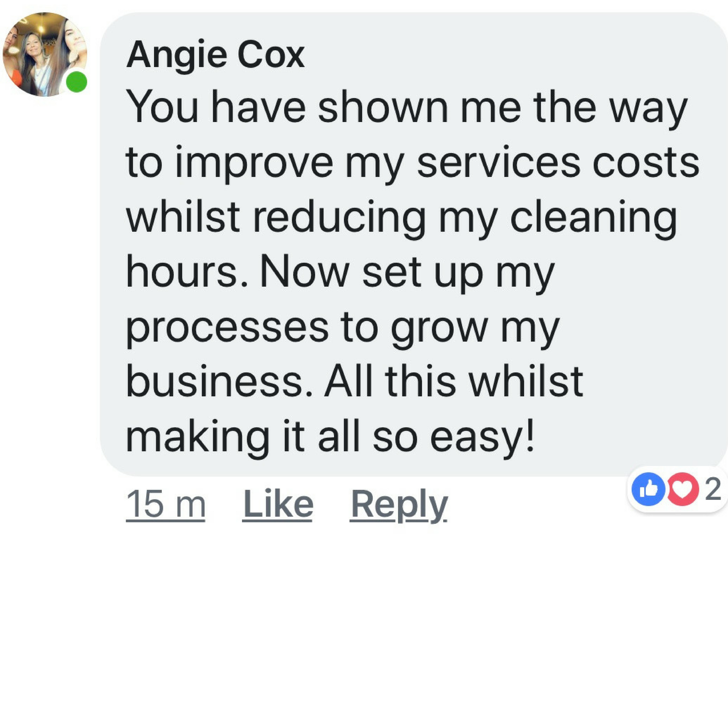Open Angie Cox's profile picture
The width and height of the screenshot is (728, 728).
click(45, 54)
